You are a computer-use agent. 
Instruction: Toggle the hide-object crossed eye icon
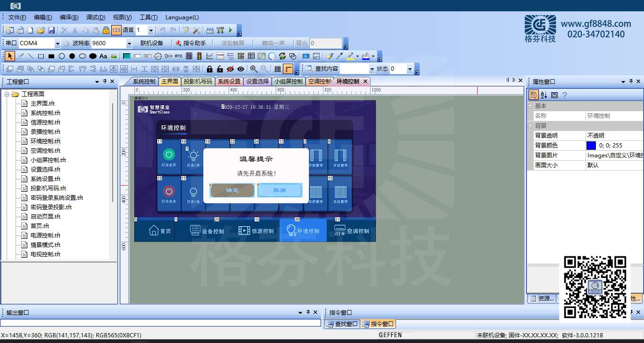coord(230,69)
